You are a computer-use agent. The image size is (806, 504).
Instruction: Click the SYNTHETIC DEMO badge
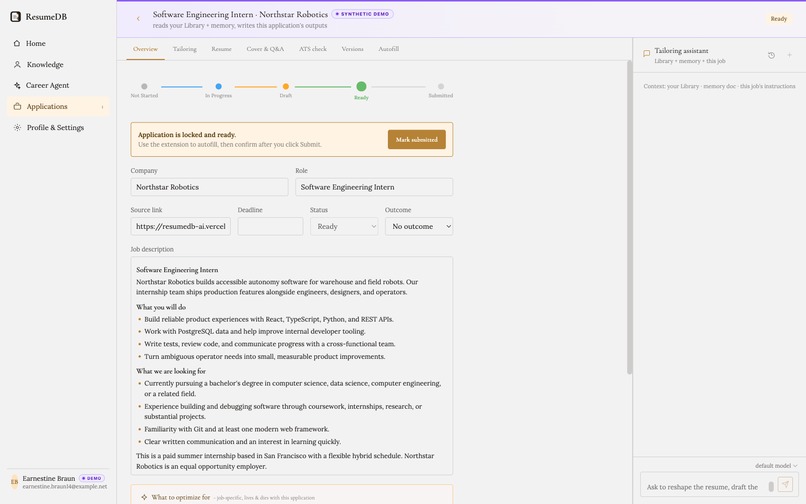click(x=362, y=14)
